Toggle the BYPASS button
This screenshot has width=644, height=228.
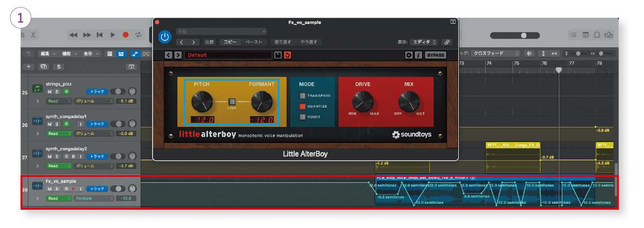pos(435,55)
